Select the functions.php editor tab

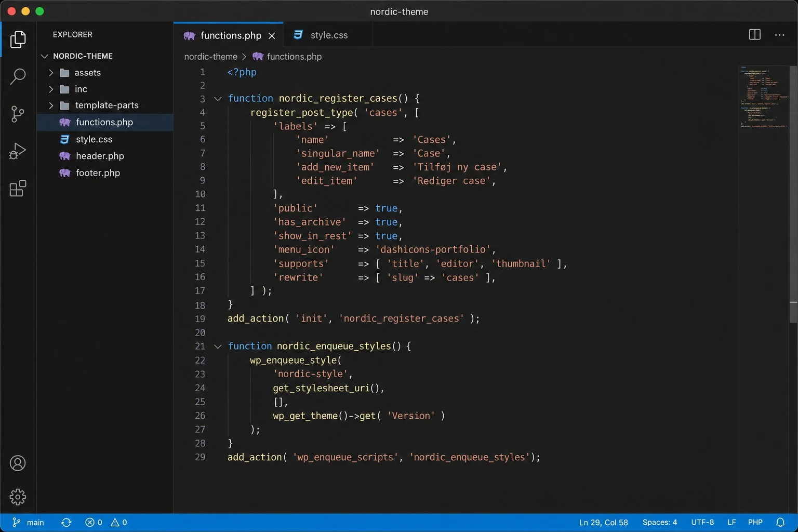pos(229,35)
